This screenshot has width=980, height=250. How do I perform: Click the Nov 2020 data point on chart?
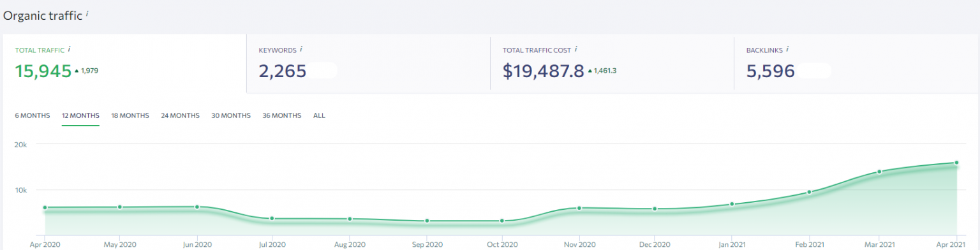579,208
